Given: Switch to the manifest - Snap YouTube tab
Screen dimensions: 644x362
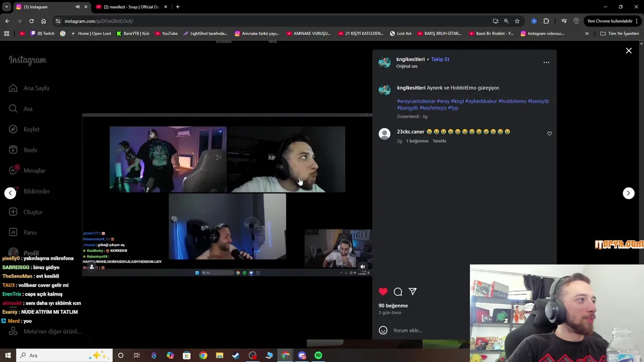Looking at the screenshot, I should point(131,7).
